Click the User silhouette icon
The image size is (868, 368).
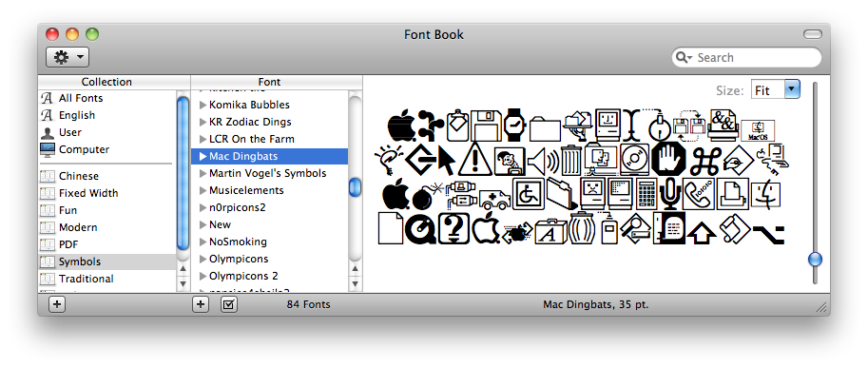click(x=47, y=132)
